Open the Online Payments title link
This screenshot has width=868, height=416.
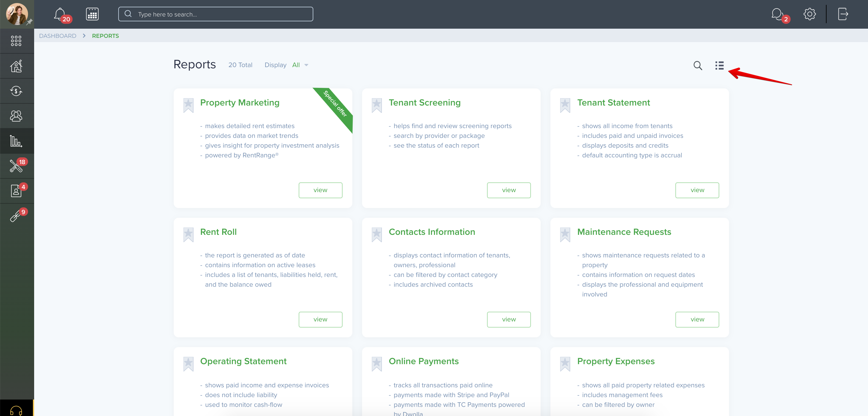[424, 361]
